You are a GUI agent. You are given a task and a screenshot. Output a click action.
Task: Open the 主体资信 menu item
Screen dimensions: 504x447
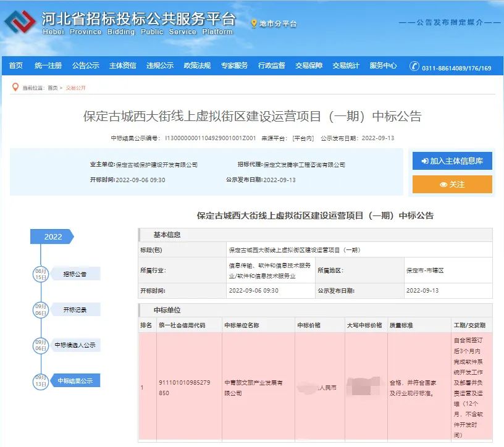click(122, 65)
